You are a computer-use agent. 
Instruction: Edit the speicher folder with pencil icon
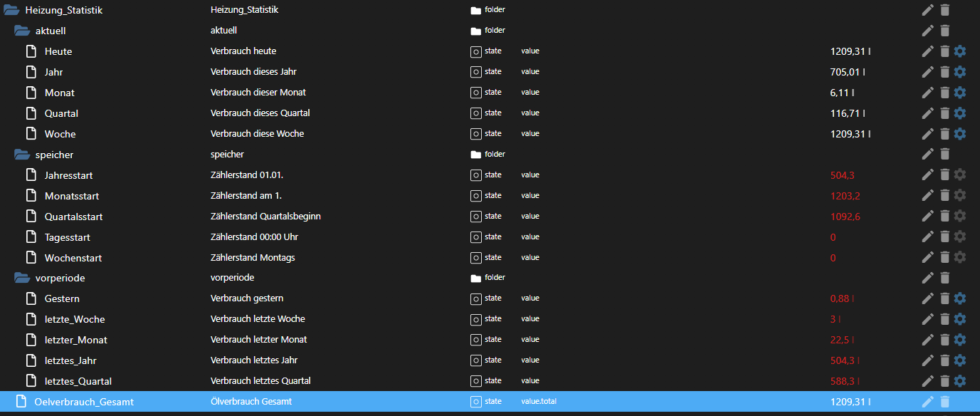tap(927, 154)
